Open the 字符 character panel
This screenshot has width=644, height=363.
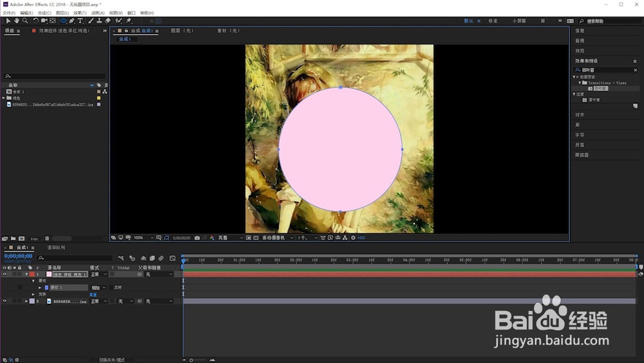[580, 135]
